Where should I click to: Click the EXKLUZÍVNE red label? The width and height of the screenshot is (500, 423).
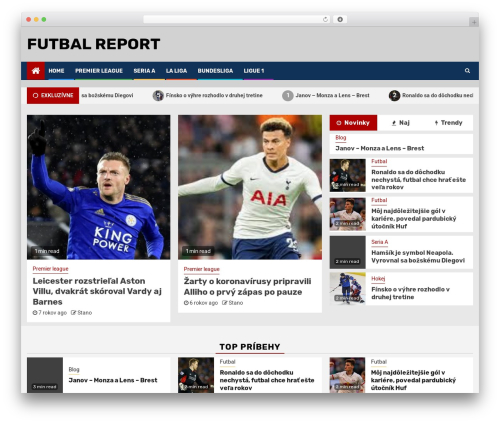coord(53,95)
